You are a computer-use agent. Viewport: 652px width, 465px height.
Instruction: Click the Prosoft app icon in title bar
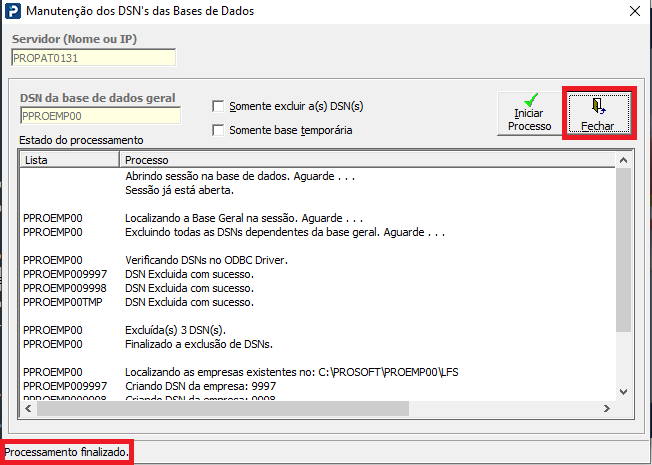(x=12, y=11)
